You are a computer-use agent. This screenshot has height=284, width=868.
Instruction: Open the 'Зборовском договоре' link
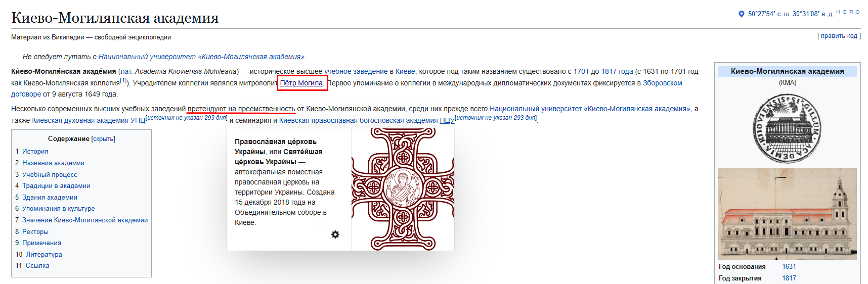pyautogui.click(x=662, y=83)
